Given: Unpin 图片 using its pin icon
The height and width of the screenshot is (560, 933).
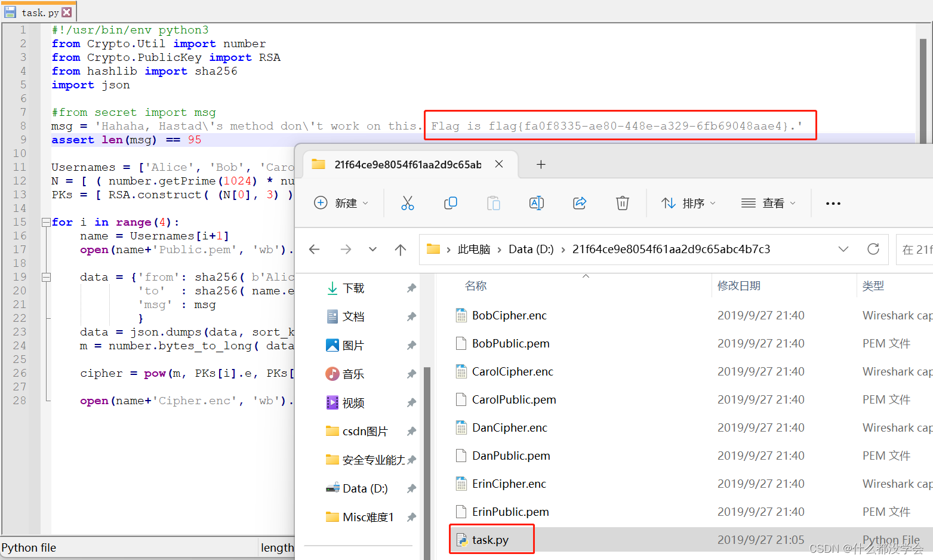Looking at the screenshot, I should tap(411, 346).
